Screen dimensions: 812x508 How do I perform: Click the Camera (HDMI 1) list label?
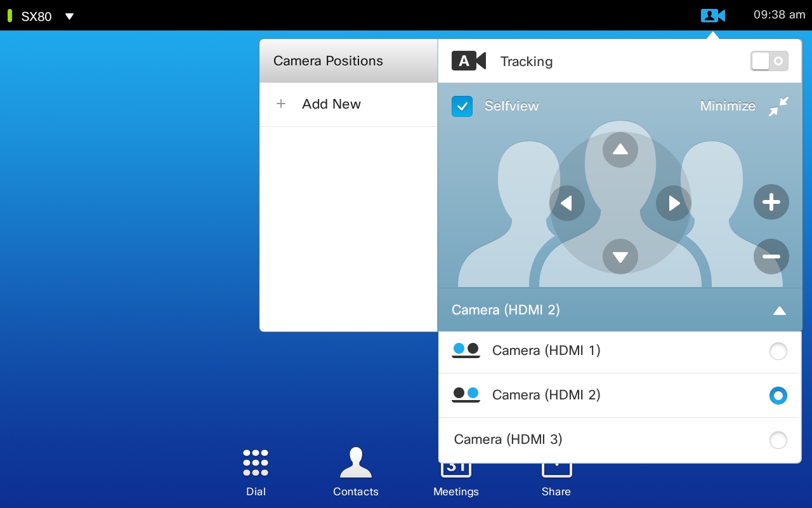coord(546,351)
